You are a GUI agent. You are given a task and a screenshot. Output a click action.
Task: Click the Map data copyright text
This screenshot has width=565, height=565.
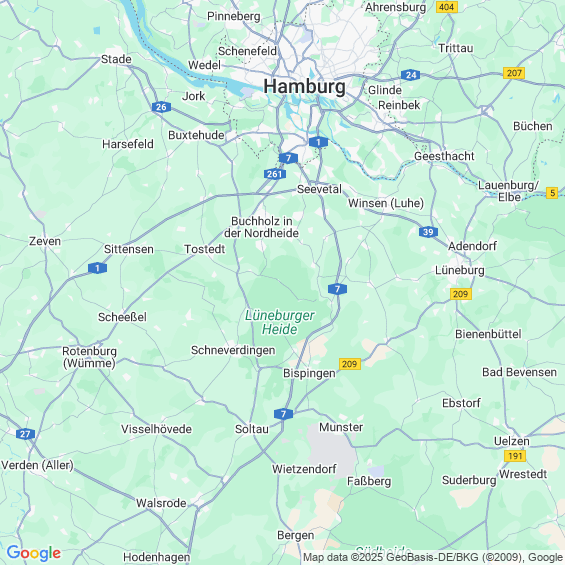click(x=433, y=557)
